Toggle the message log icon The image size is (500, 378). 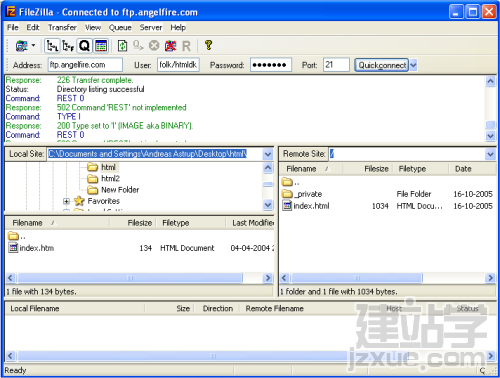point(101,46)
